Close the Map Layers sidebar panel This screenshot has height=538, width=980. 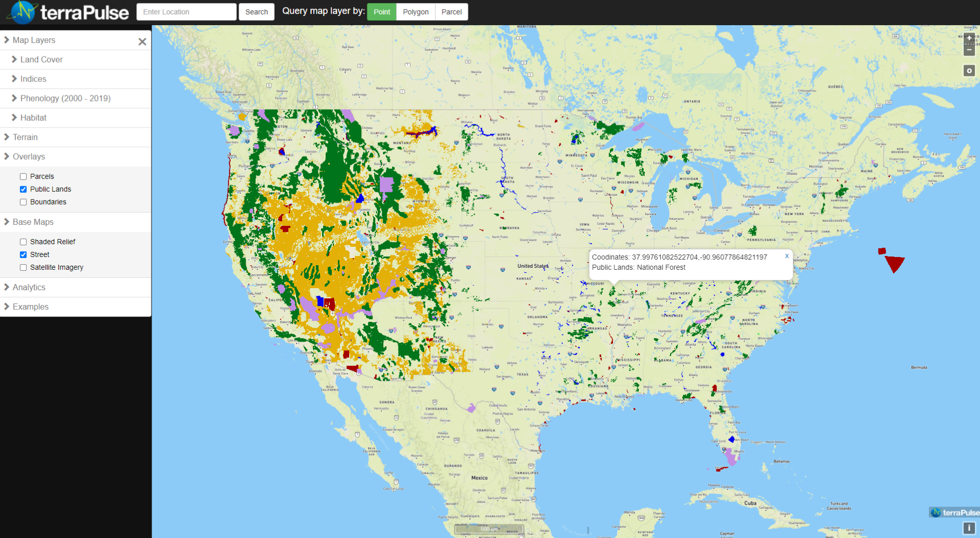(142, 42)
